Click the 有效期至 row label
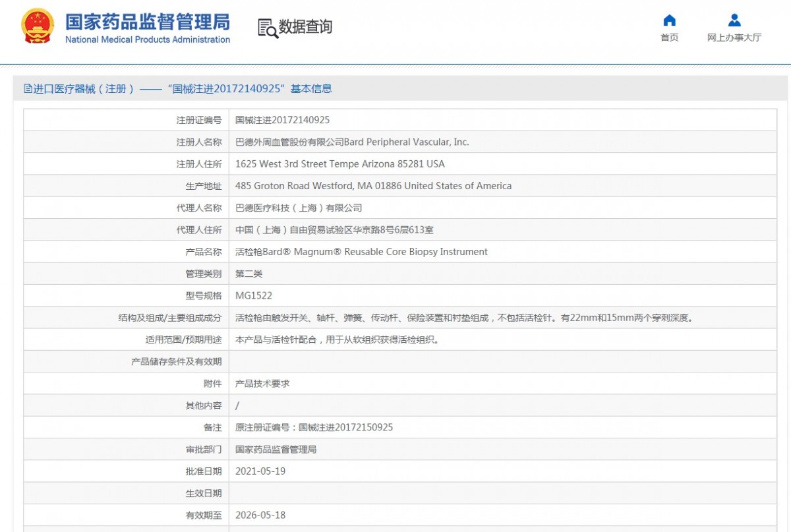Viewport: 791px width, 532px height. pos(204,515)
